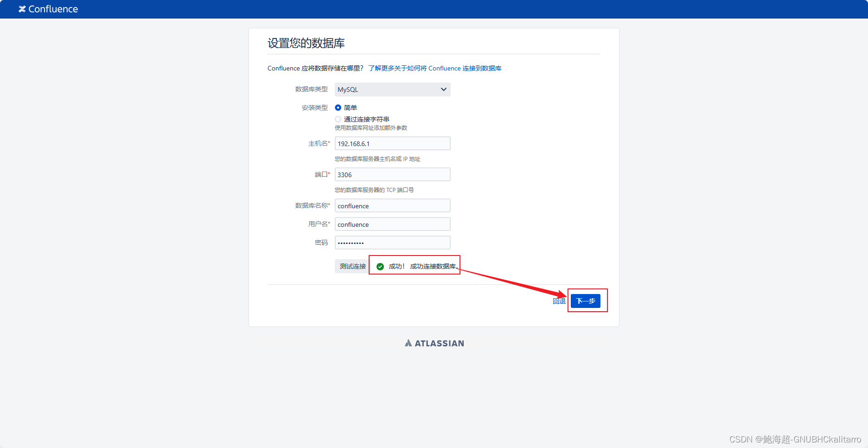Viewport: 868px width, 448px height.
Task: Click the 通过连接字符串 option label text
Action: point(366,119)
